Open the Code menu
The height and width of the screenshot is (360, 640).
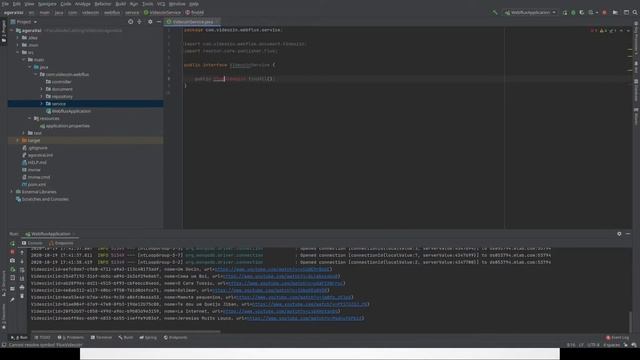coord(66,4)
